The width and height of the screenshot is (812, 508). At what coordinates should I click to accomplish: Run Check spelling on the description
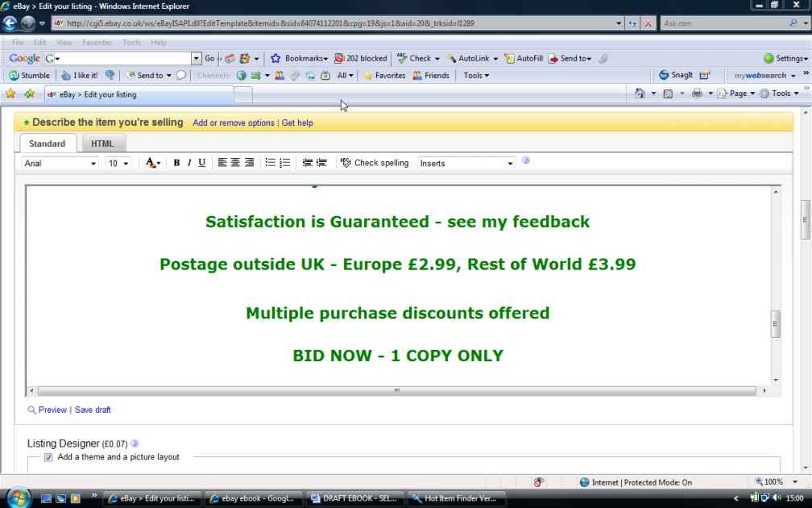[x=375, y=163]
